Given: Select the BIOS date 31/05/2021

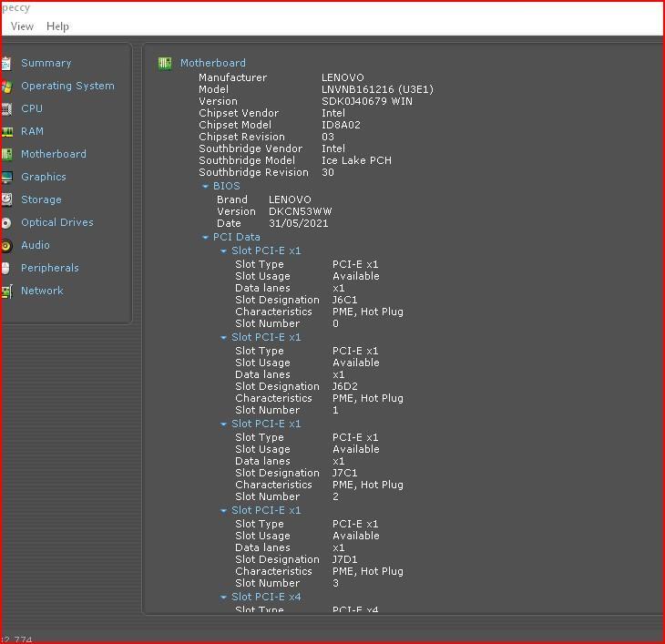Looking at the screenshot, I should coord(299,223).
